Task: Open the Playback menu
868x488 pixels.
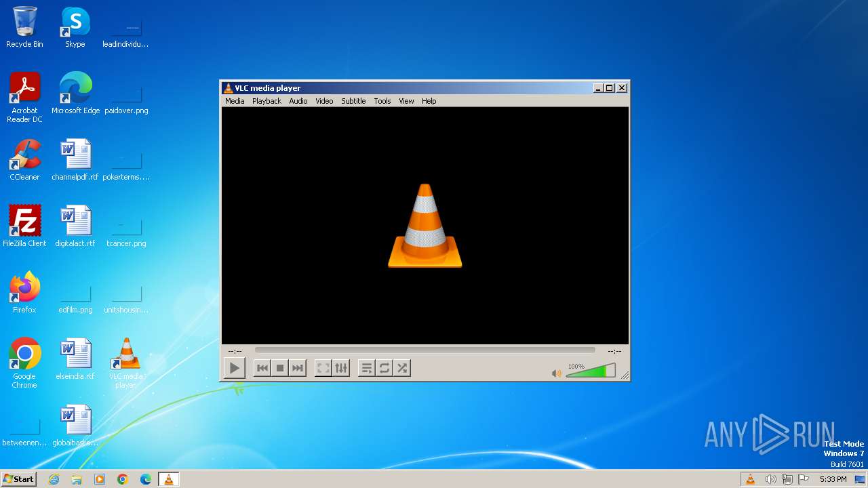Action: (267, 101)
